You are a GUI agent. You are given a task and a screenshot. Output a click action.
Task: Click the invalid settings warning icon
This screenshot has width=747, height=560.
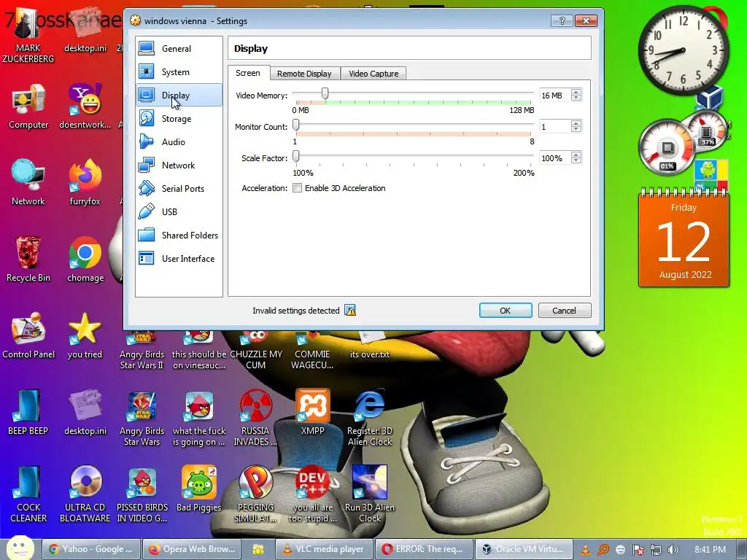coord(350,311)
